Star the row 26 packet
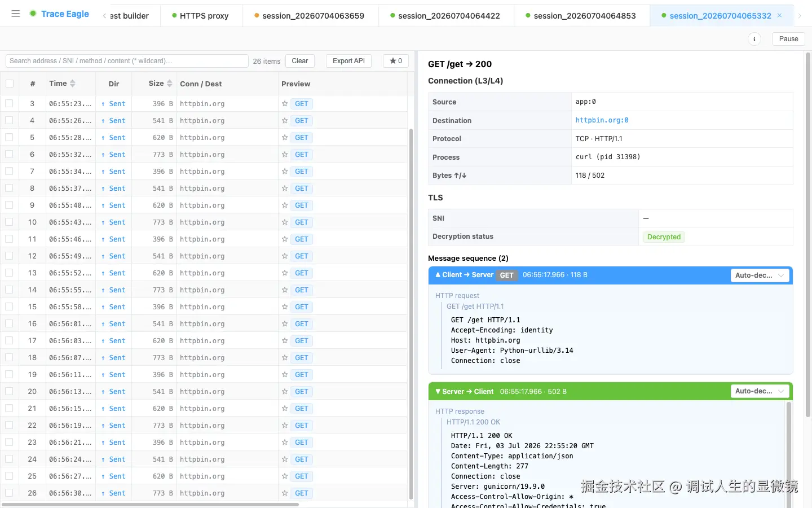 click(285, 493)
